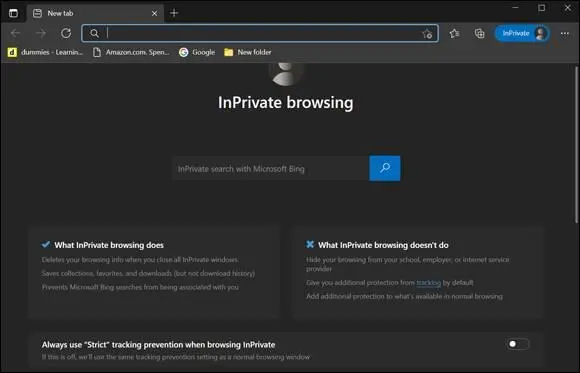
Task: Add this page to favorites star
Action: click(427, 34)
